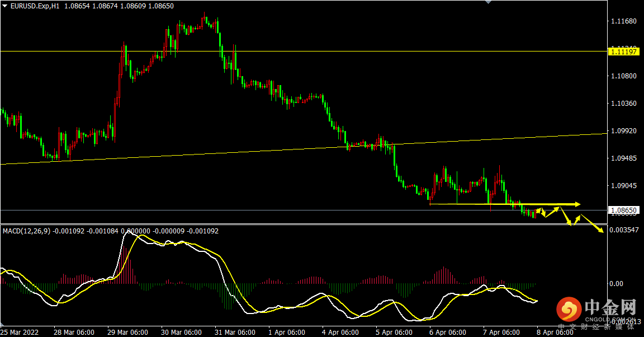Viewport: 644px width, 337px height.
Task: Click the 31 Mar 06:00 time label
Action: [235, 332]
